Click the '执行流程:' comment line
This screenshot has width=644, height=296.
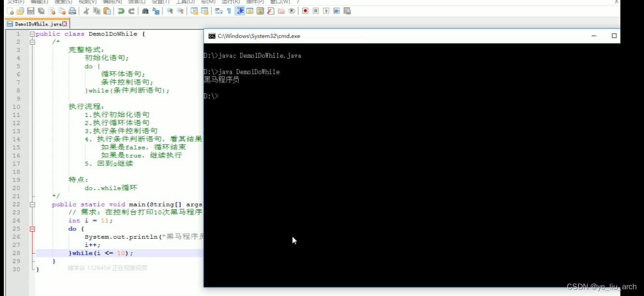point(87,107)
